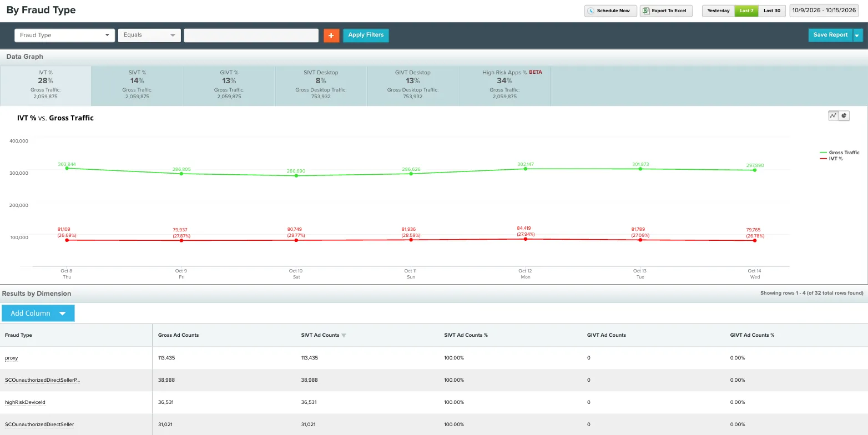
Task: Click the Oct 8 Gross Traffic point 303,844
Action: click(x=67, y=168)
